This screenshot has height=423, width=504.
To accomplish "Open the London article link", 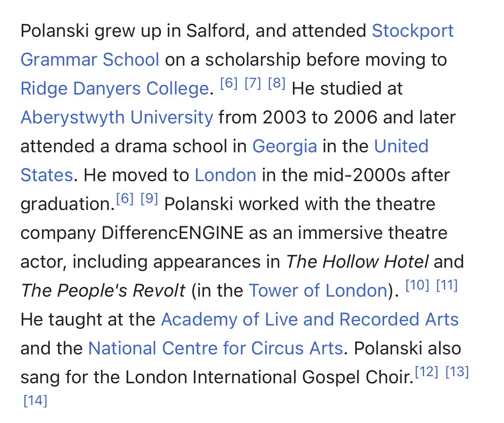I will pos(225,175).
